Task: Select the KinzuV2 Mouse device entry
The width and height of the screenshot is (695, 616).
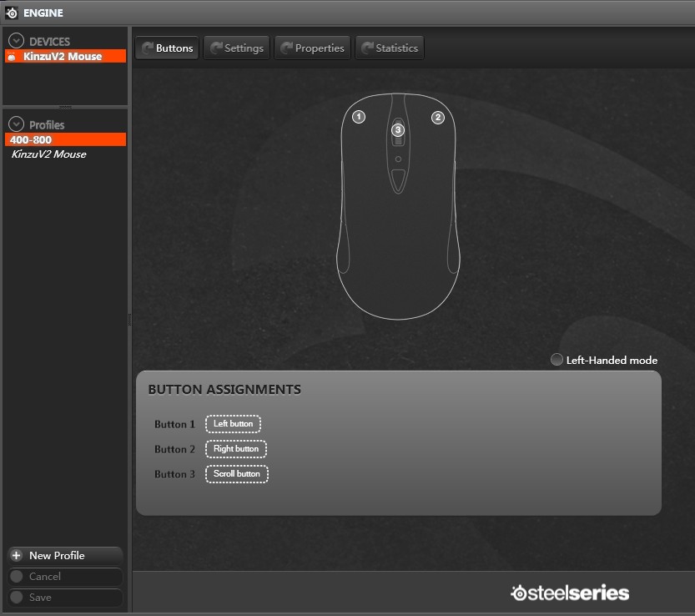Action: click(66, 56)
